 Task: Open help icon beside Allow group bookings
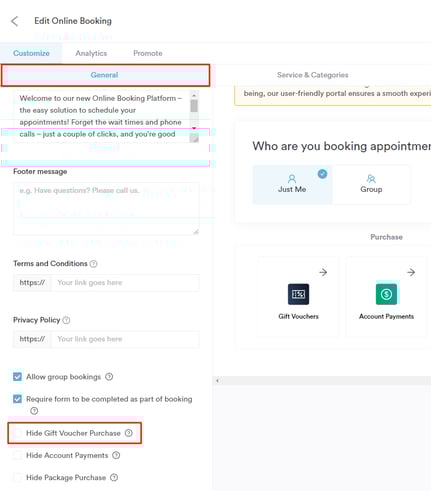pos(109,377)
